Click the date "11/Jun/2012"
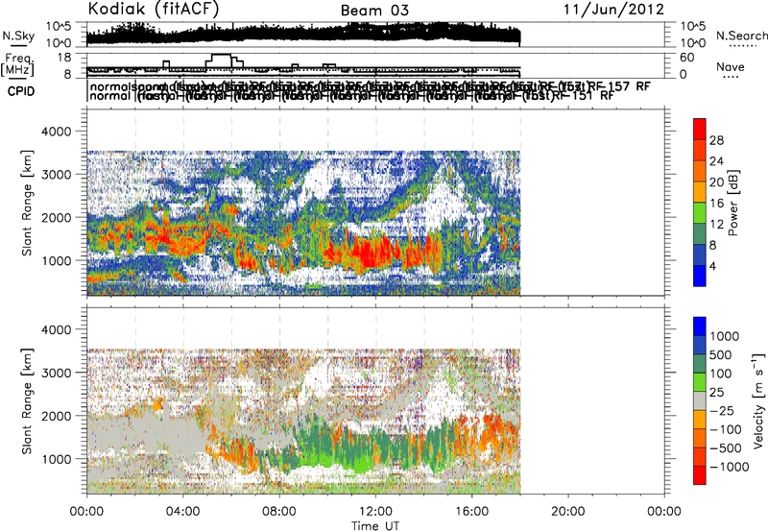 pos(613,10)
